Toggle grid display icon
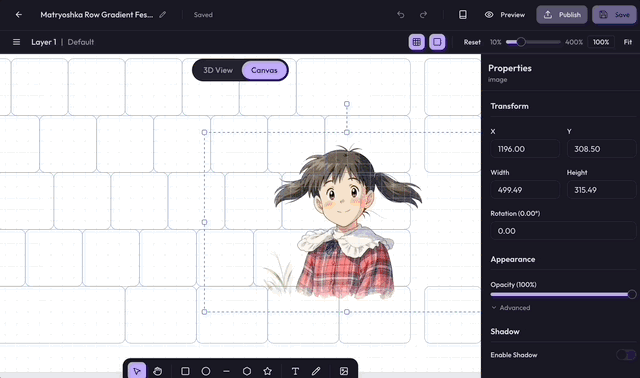Image resolution: width=640 pixels, height=378 pixels. [x=417, y=42]
